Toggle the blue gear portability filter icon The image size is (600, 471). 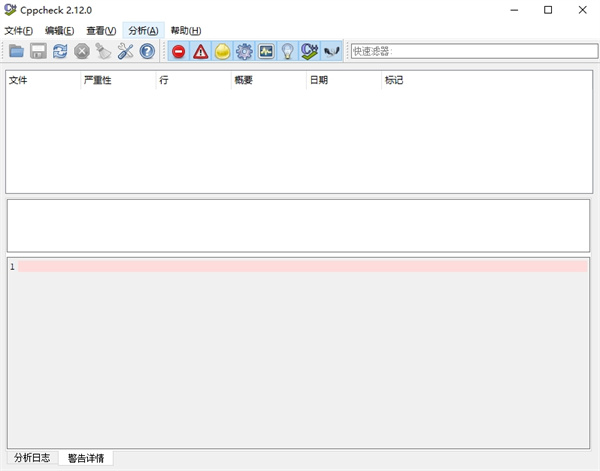point(244,51)
